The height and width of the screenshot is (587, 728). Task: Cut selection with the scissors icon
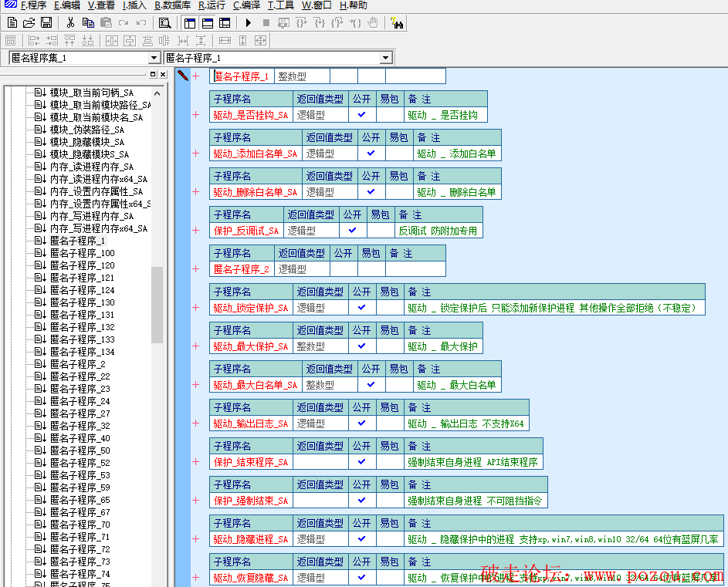(x=70, y=22)
